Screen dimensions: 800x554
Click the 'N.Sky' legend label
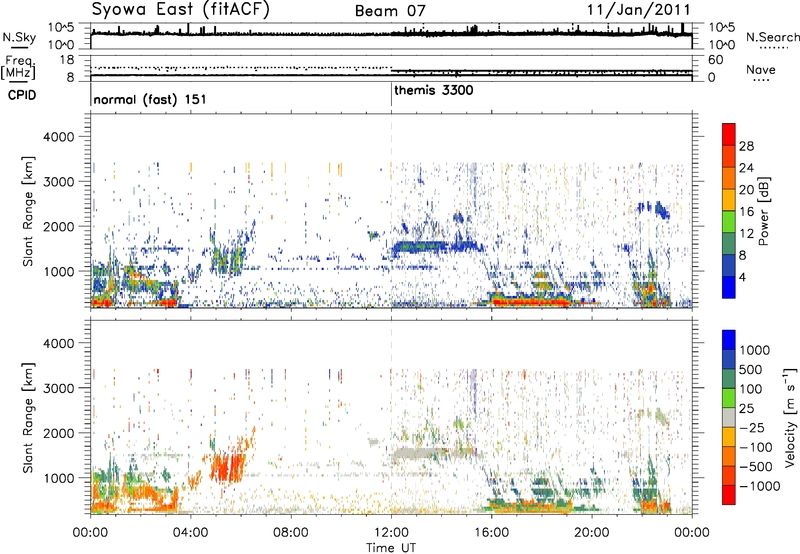(x=19, y=38)
